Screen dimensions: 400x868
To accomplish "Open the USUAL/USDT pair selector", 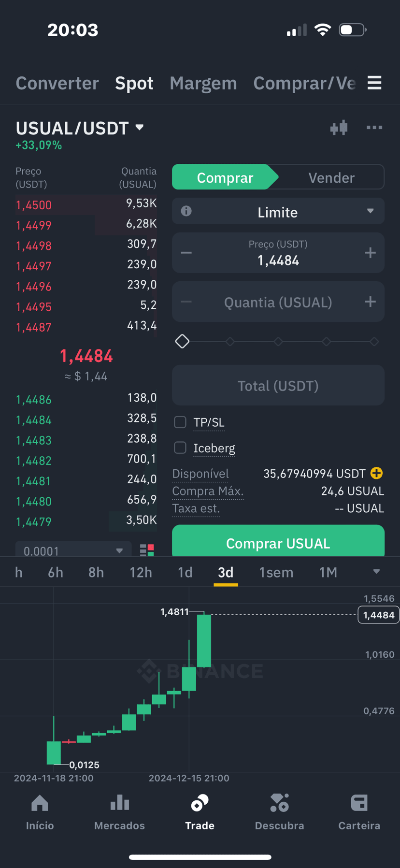I will [x=80, y=128].
